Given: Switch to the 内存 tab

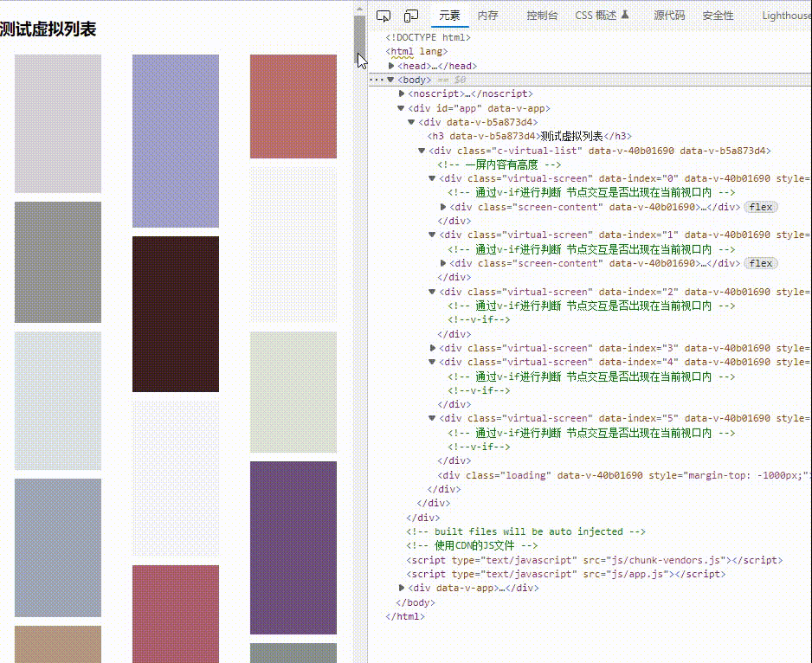Looking at the screenshot, I should click(487, 16).
